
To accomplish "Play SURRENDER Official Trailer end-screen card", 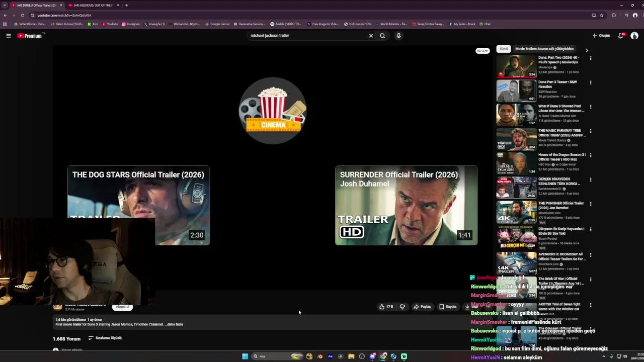I will 407,205.
